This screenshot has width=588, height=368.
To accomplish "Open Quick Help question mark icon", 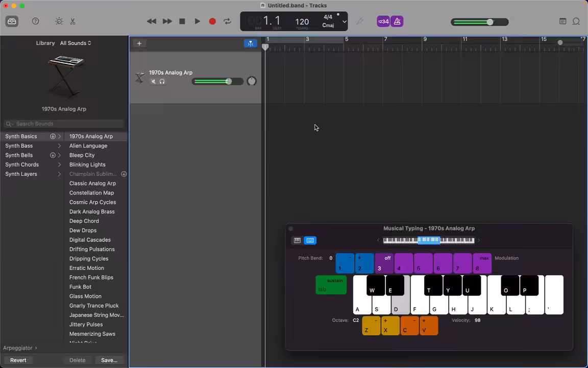I will point(36,21).
